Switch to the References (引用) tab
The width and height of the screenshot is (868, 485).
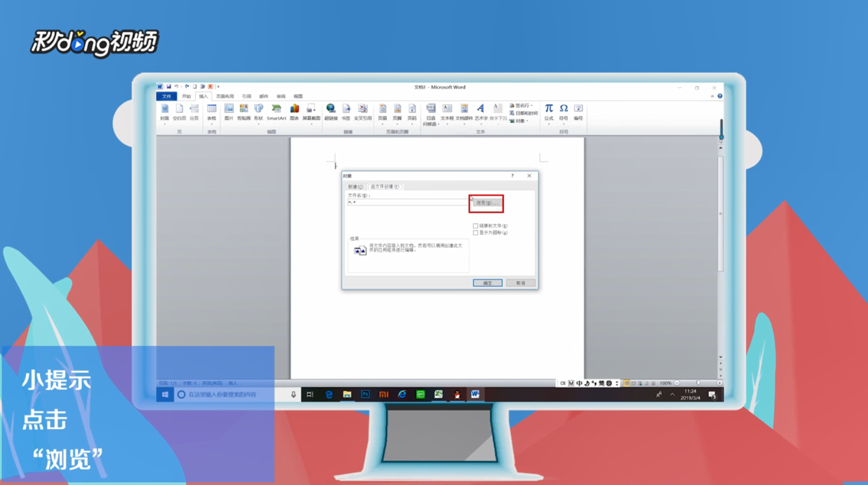tap(246, 96)
